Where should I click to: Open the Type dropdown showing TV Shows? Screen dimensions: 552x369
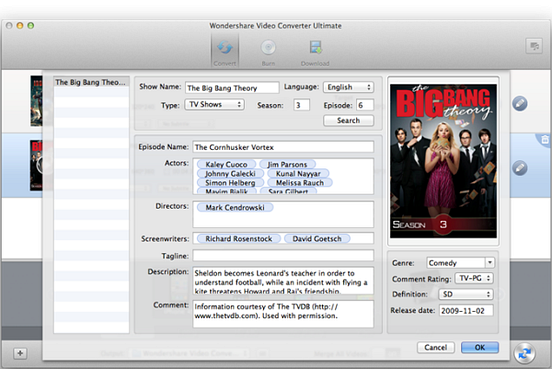coord(214,105)
